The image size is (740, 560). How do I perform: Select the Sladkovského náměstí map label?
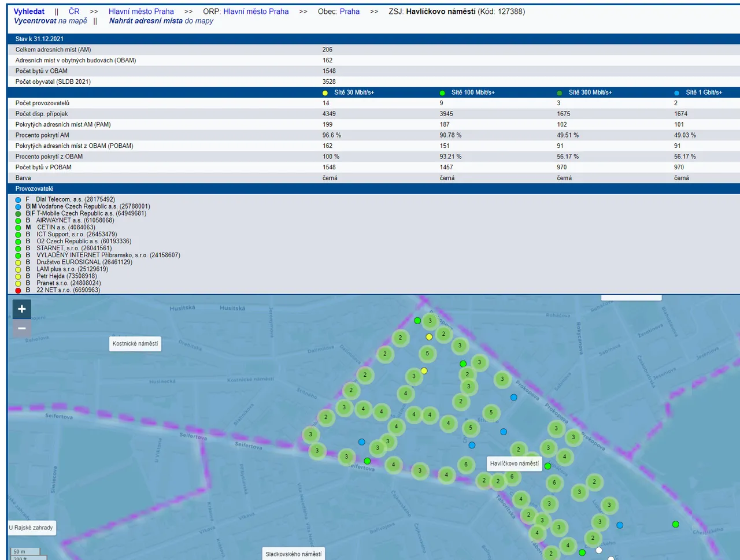pos(294,554)
